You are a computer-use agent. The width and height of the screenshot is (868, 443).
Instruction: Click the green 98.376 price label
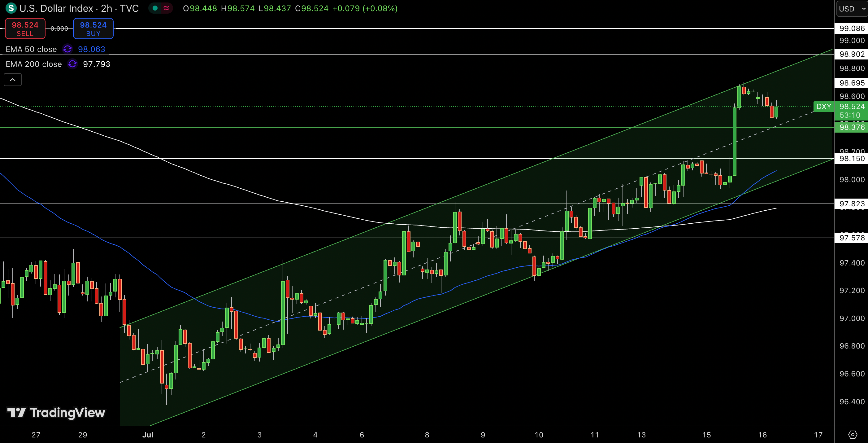click(852, 127)
